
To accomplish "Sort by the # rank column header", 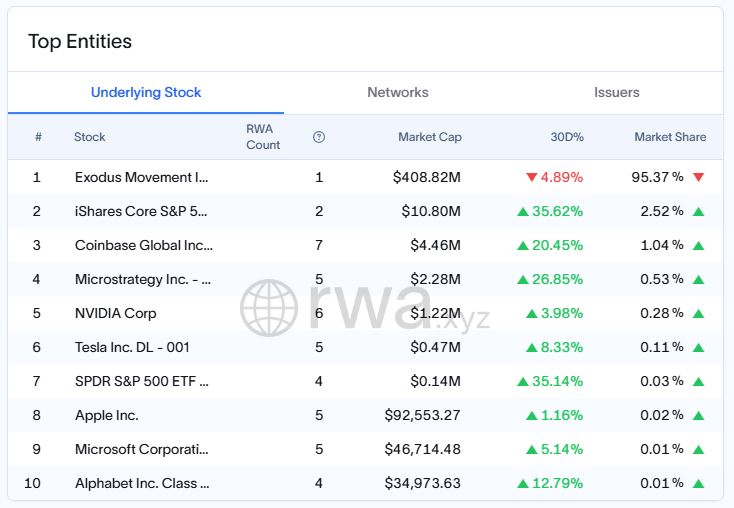I will 38,137.
